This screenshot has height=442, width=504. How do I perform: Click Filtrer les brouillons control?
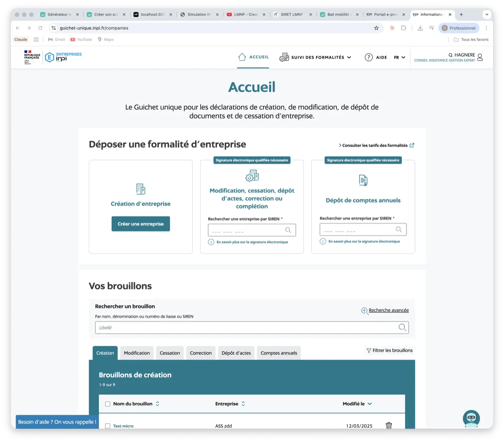click(389, 350)
